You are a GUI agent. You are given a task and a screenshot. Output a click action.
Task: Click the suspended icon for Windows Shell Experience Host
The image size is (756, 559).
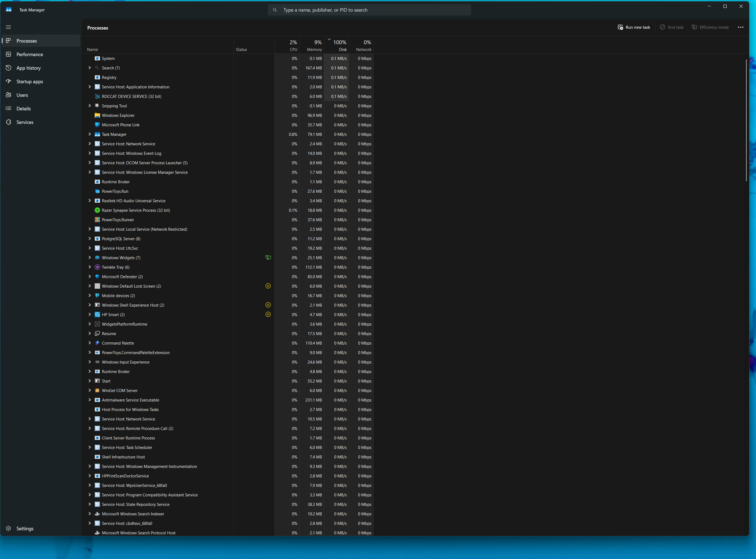pos(268,305)
